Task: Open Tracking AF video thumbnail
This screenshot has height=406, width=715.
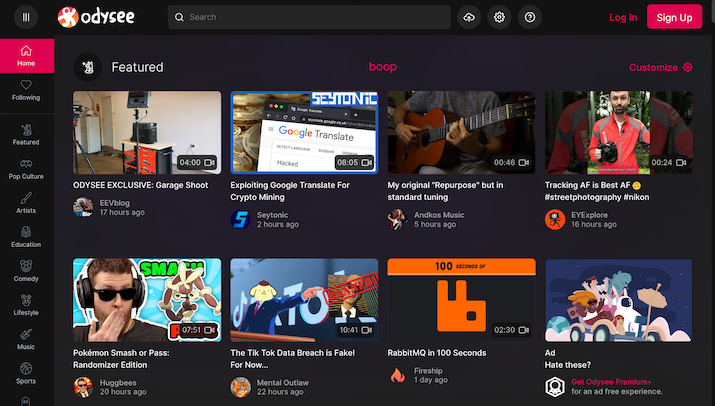Action: click(619, 132)
